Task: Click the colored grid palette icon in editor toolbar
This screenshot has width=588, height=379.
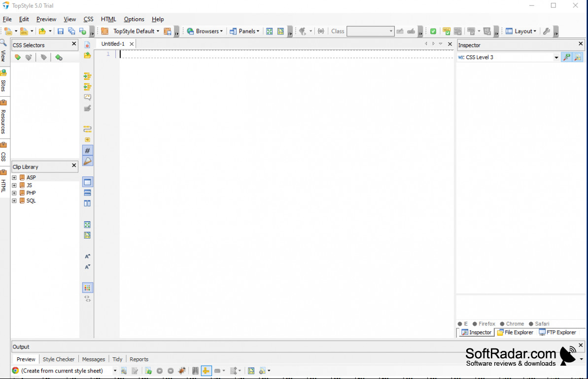Action: (87, 287)
